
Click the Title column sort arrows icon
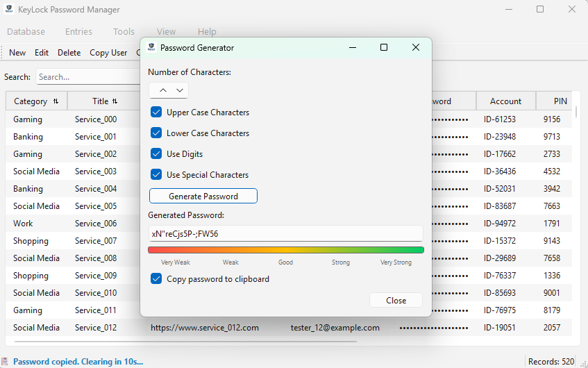(115, 101)
